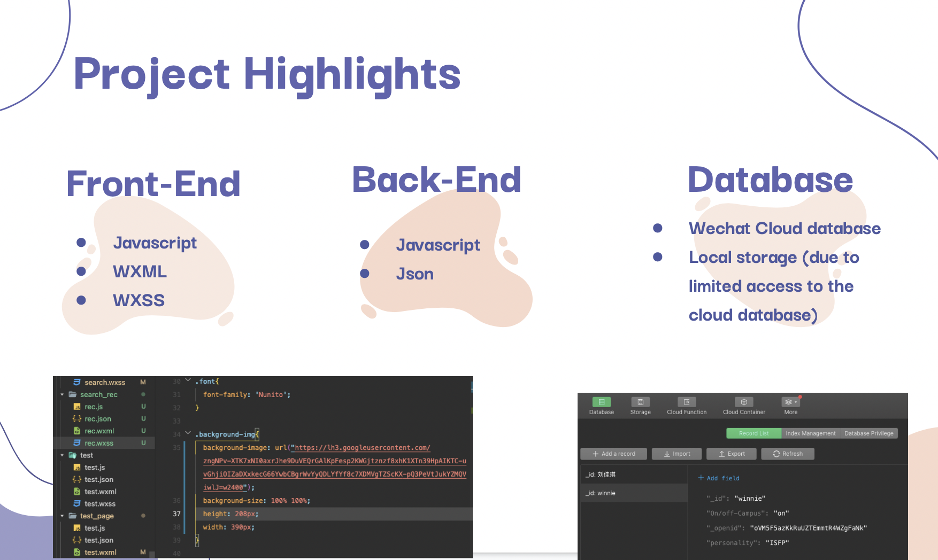Image resolution: width=938 pixels, height=560 pixels.
Task: Click the _openid value string
Action: click(808, 528)
